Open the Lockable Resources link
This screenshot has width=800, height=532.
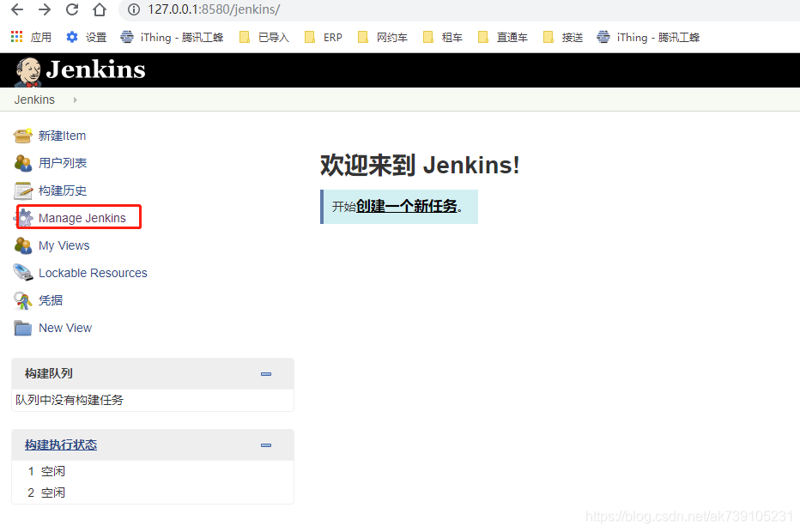point(93,273)
